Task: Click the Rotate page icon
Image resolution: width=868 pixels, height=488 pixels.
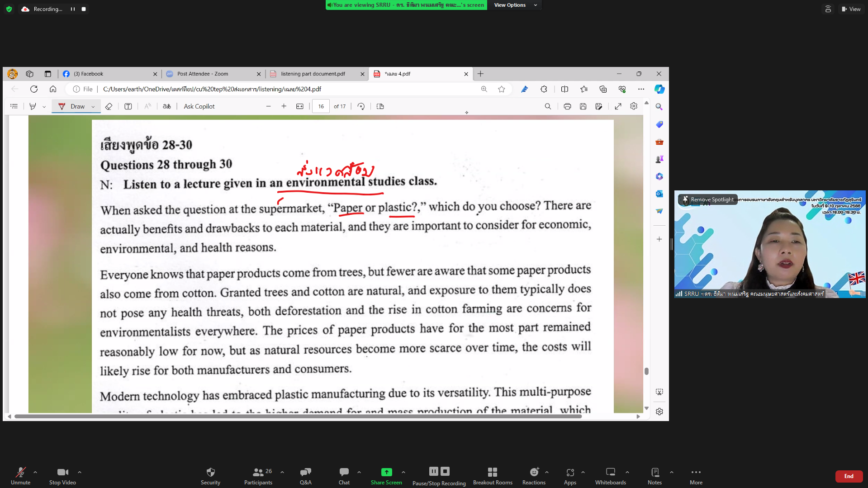Action: pyautogui.click(x=361, y=106)
